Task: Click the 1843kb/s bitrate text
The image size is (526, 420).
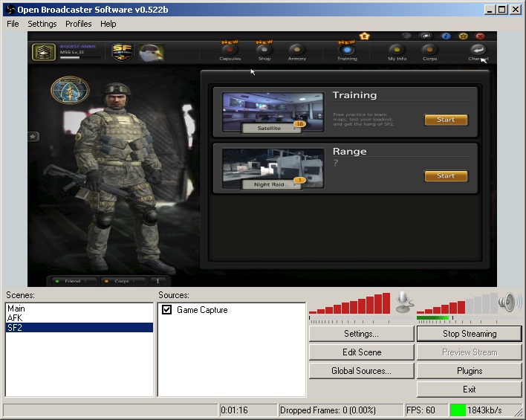Action: (484, 410)
